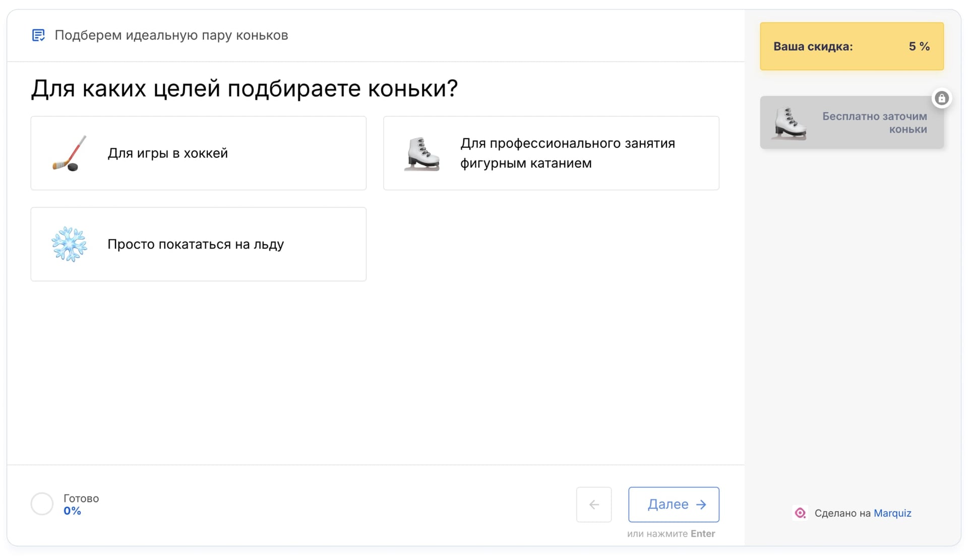
Task: Click the lock icon on the bonus card
Action: 942,98
